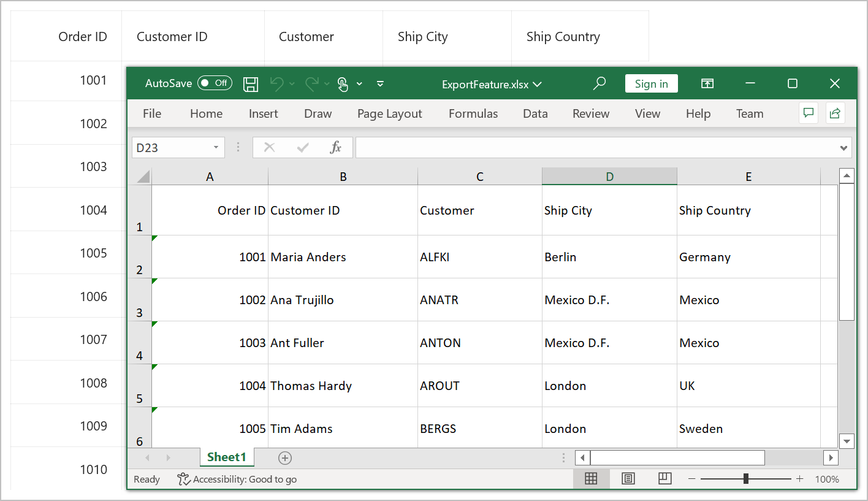Open the Comments icon
This screenshot has width=868, height=501.
809,113
